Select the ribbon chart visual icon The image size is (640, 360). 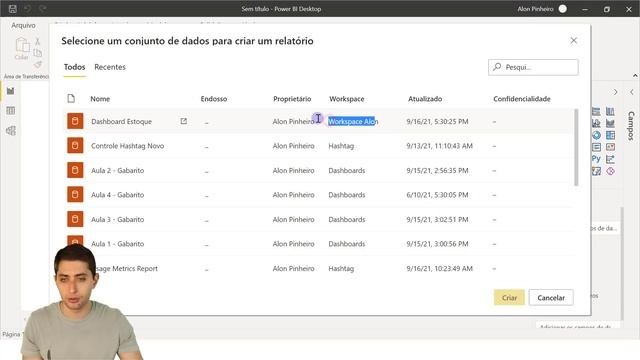tap(610, 123)
